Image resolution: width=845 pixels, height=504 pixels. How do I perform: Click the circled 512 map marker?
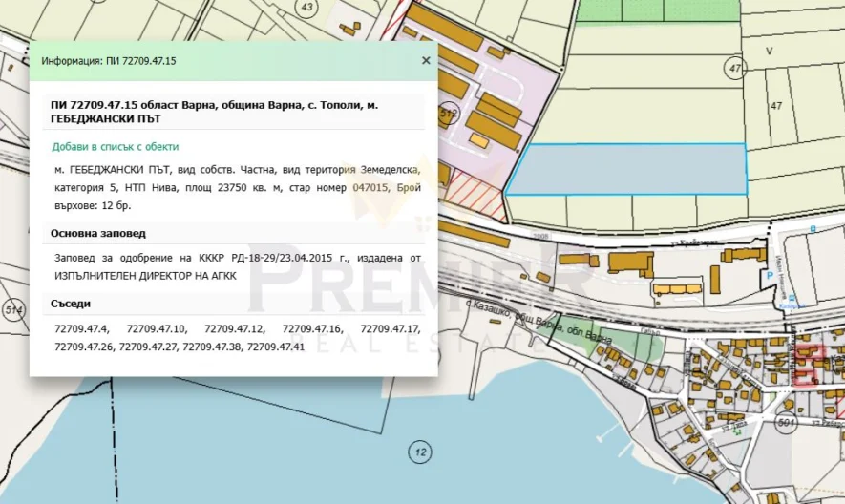447,113
